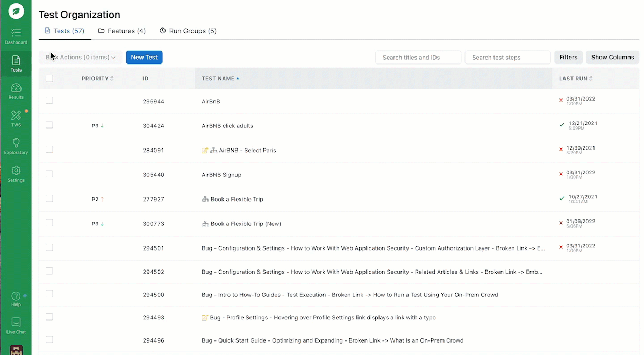
Task: Go to Tests in sidebar
Action: pos(16,63)
